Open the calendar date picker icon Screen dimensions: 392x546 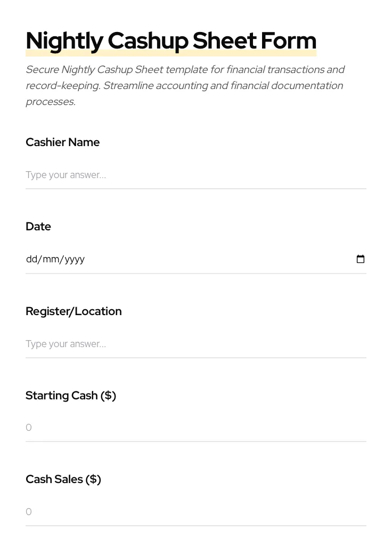[361, 259]
